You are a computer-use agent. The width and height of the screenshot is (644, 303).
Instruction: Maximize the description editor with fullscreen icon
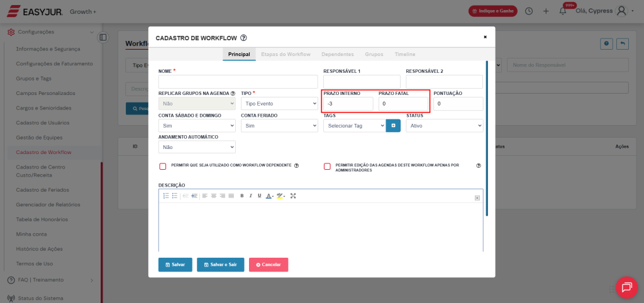(x=293, y=196)
